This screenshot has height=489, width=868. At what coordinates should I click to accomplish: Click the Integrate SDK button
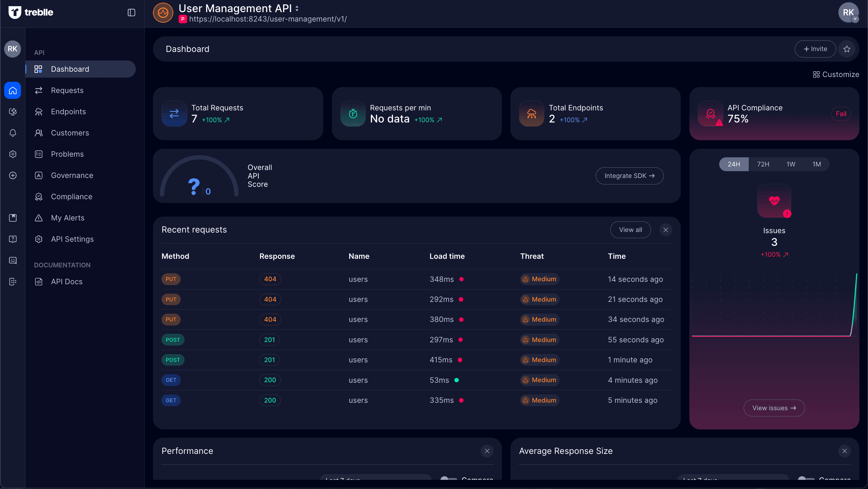click(629, 176)
